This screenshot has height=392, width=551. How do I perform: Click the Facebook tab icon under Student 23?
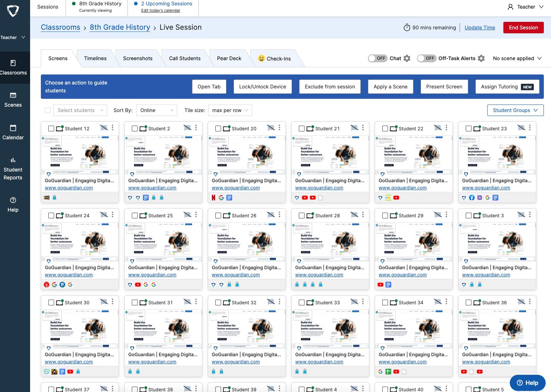pos(472,198)
